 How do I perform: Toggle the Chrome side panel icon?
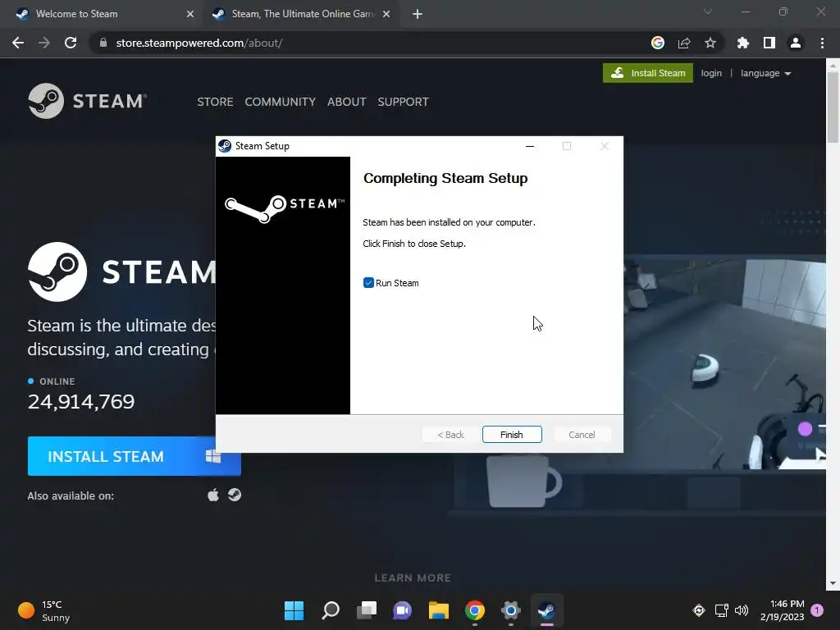click(x=769, y=43)
